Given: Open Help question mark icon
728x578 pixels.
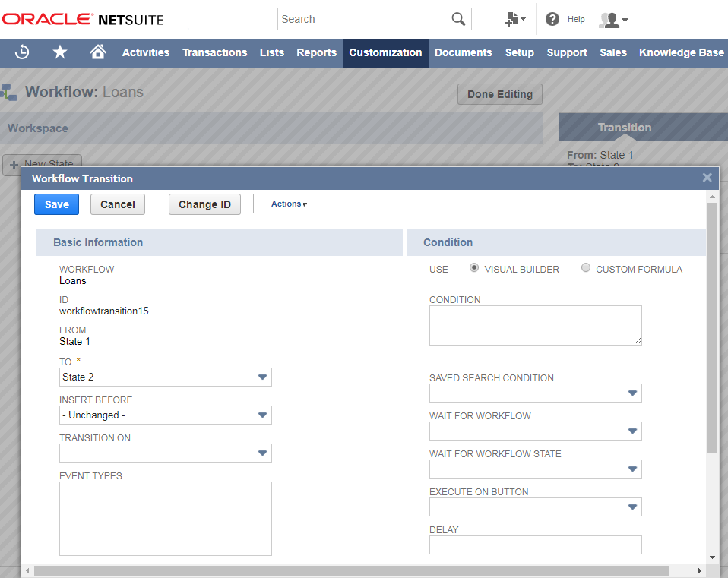Looking at the screenshot, I should click(x=552, y=19).
